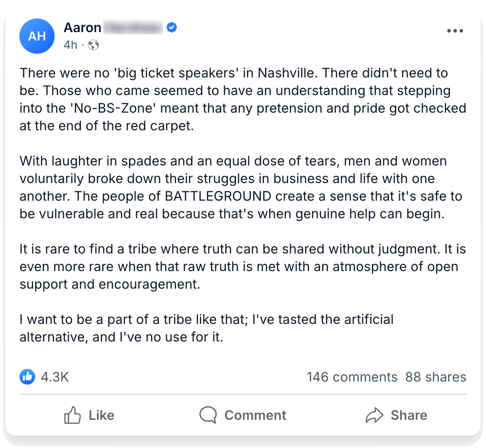Open the author name Aaron's profile
The height and width of the screenshot is (448, 486).
(83, 28)
